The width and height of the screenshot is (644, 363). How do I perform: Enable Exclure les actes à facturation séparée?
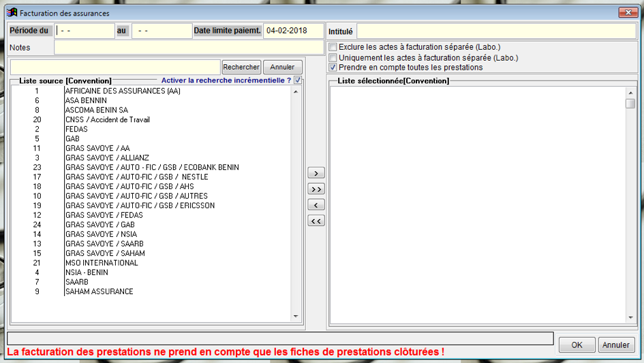[x=333, y=48]
